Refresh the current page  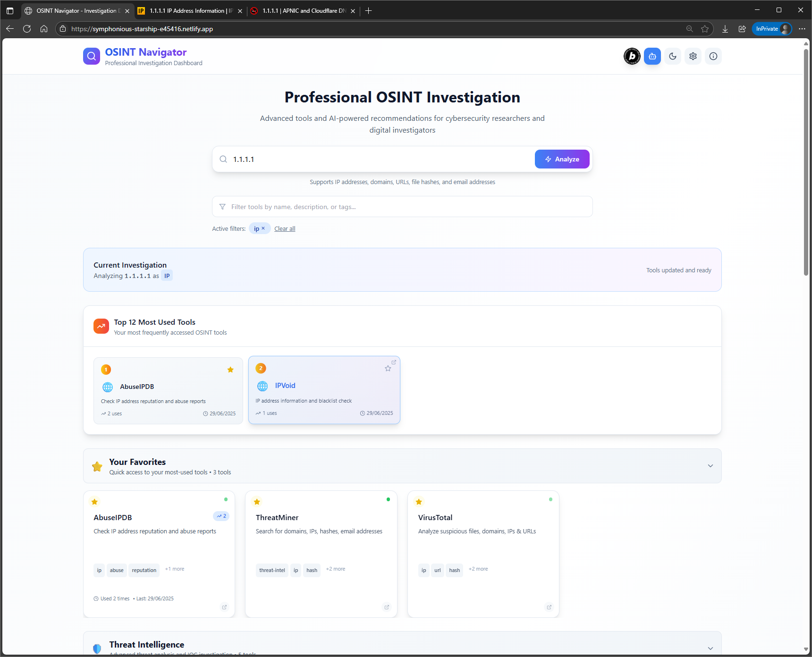click(27, 29)
